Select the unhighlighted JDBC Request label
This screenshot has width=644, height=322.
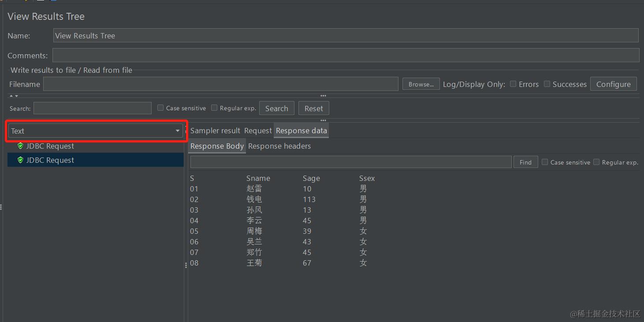click(50, 146)
